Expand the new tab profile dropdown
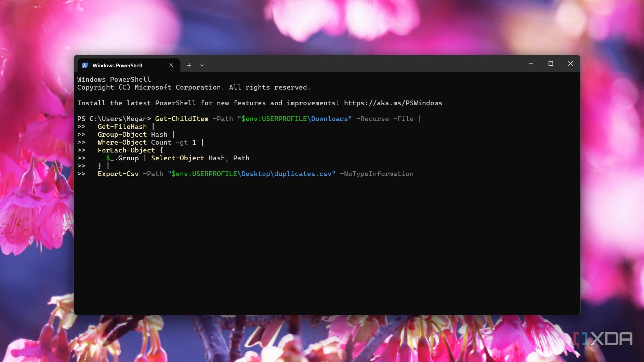 (x=202, y=65)
